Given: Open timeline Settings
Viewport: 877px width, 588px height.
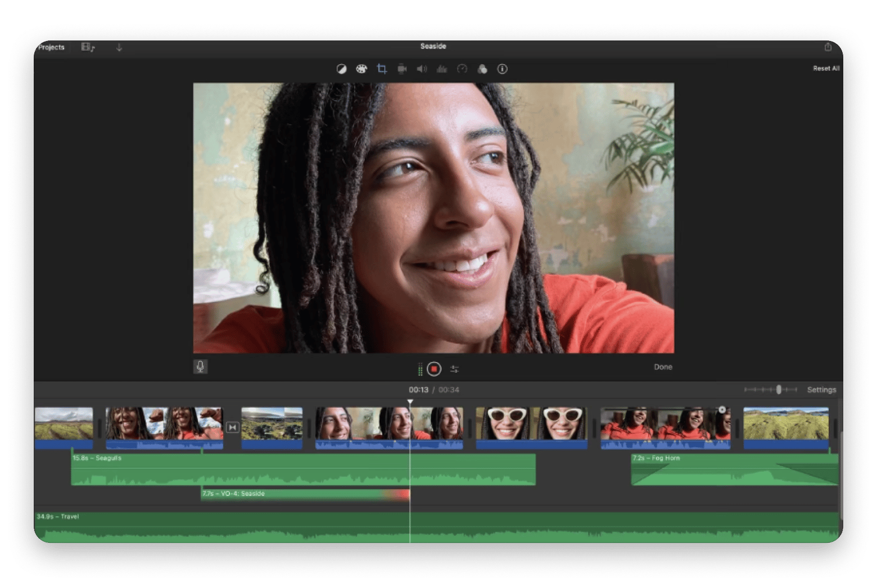Looking at the screenshot, I should coord(822,389).
